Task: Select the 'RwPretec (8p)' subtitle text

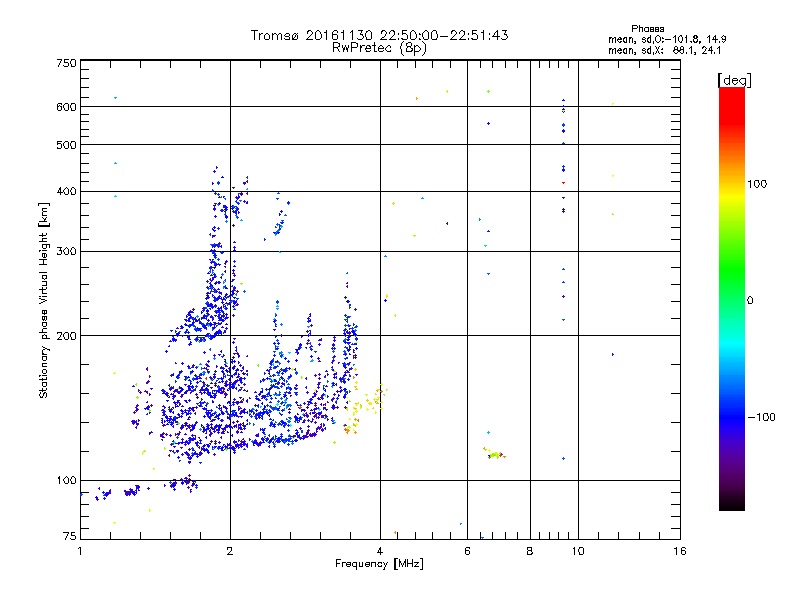Action: (x=379, y=48)
